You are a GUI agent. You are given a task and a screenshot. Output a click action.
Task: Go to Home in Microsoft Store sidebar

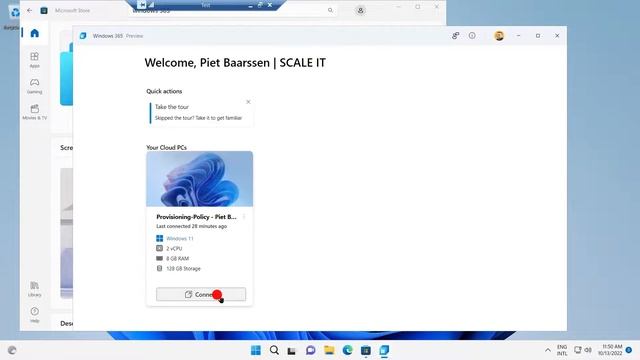[x=35, y=33]
